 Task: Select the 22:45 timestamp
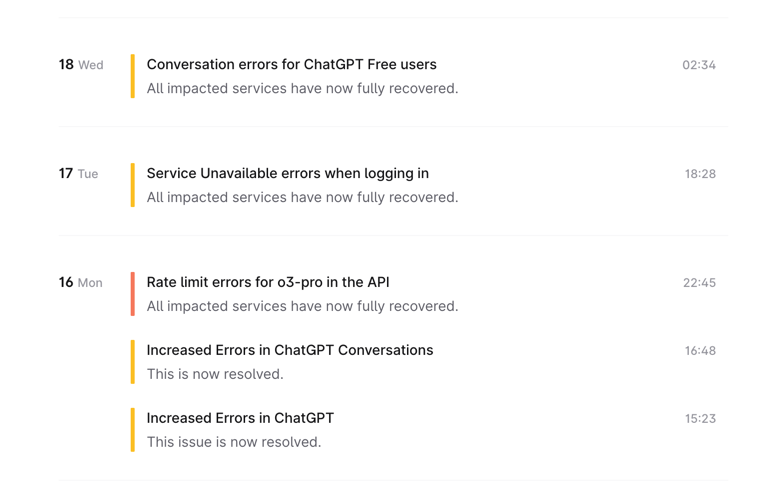pos(699,283)
